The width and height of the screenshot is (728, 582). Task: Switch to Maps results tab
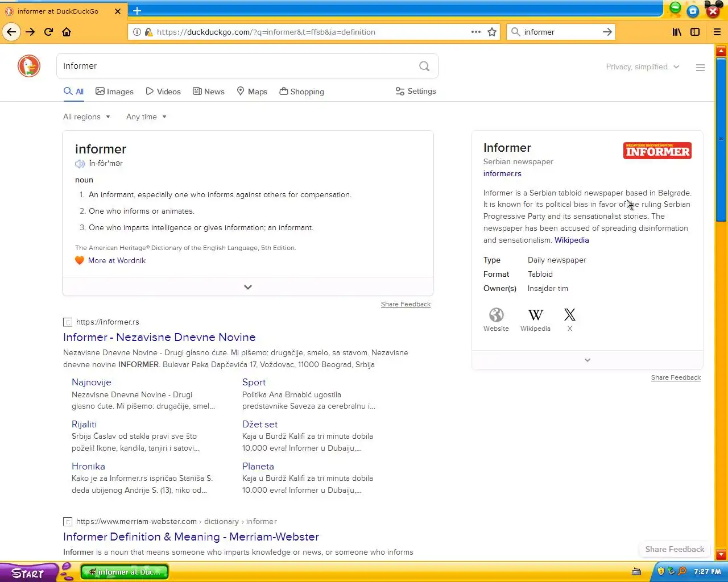(252, 92)
